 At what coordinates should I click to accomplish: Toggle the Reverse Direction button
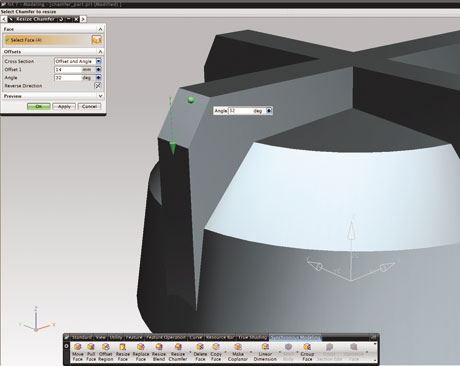coord(98,86)
